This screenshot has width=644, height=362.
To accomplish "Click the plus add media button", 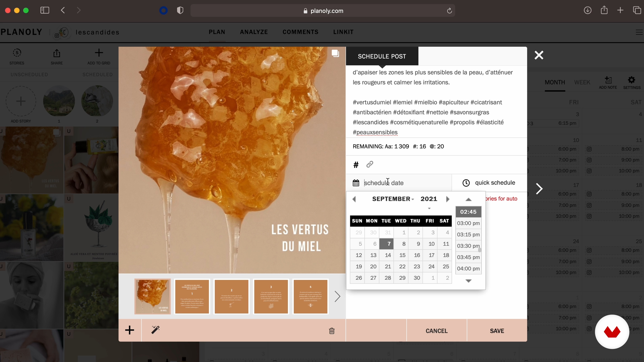I will 129,330.
